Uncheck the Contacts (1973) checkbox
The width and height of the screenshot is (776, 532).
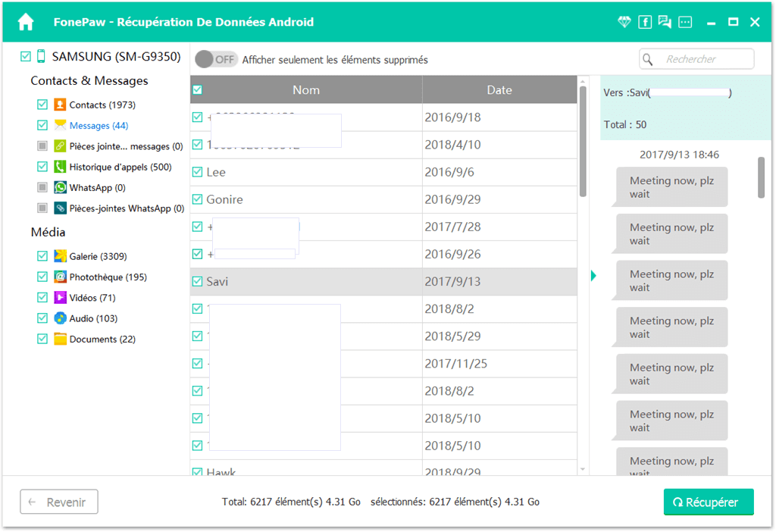(42, 105)
